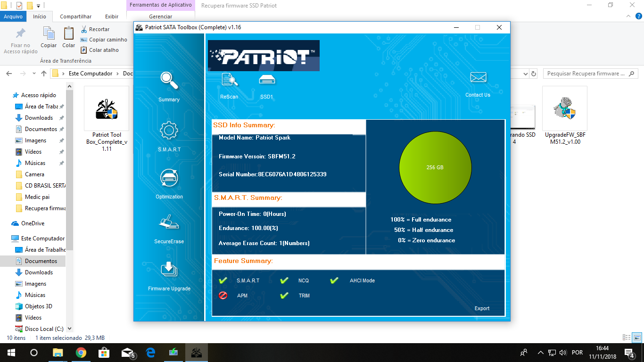The height and width of the screenshot is (362, 644).
Task: Click the Colar clipboard button
Action: coord(69,37)
